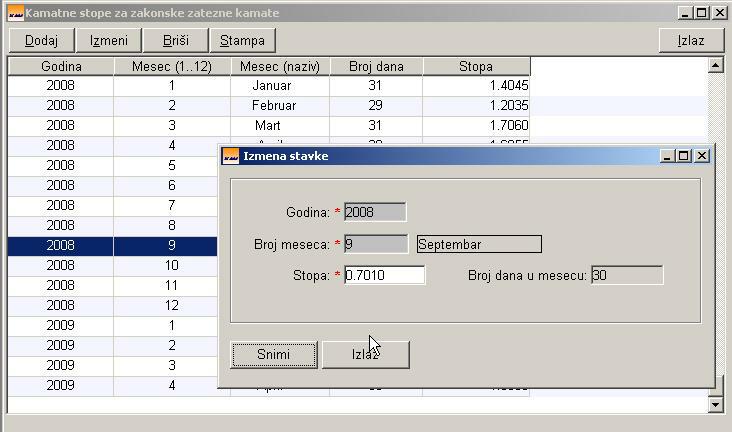Select the row 2009 month 4
The height and width of the screenshot is (432, 732).
[x=113, y=386]
